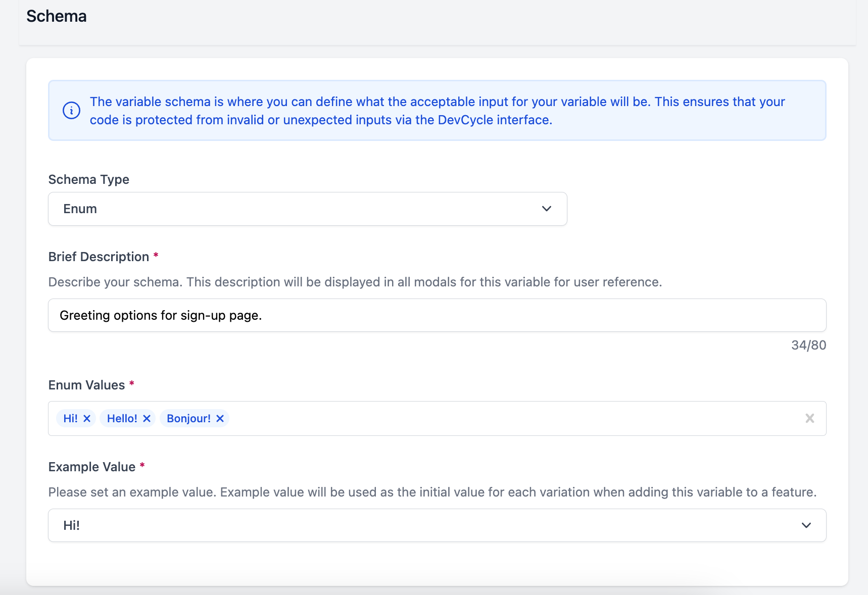
Task: Click the 34/80 character counter
Action: [808, 345]
